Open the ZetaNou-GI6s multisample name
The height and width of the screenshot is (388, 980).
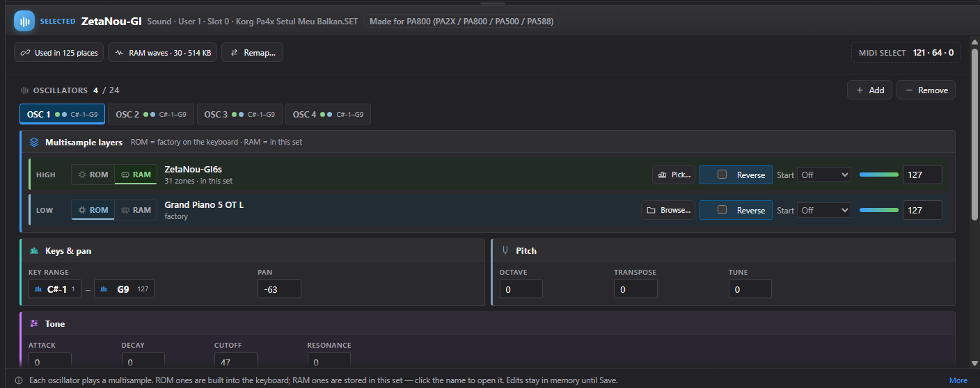click(x=193, y=169)
